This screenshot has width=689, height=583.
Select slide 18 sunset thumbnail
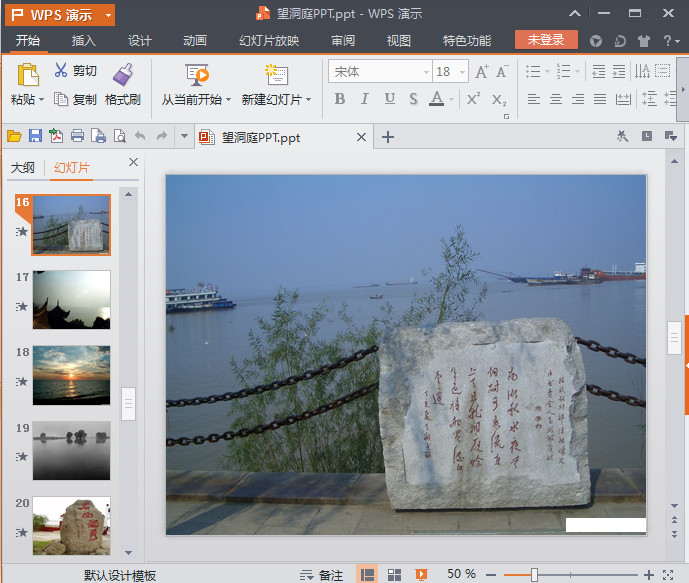point(71,375)
